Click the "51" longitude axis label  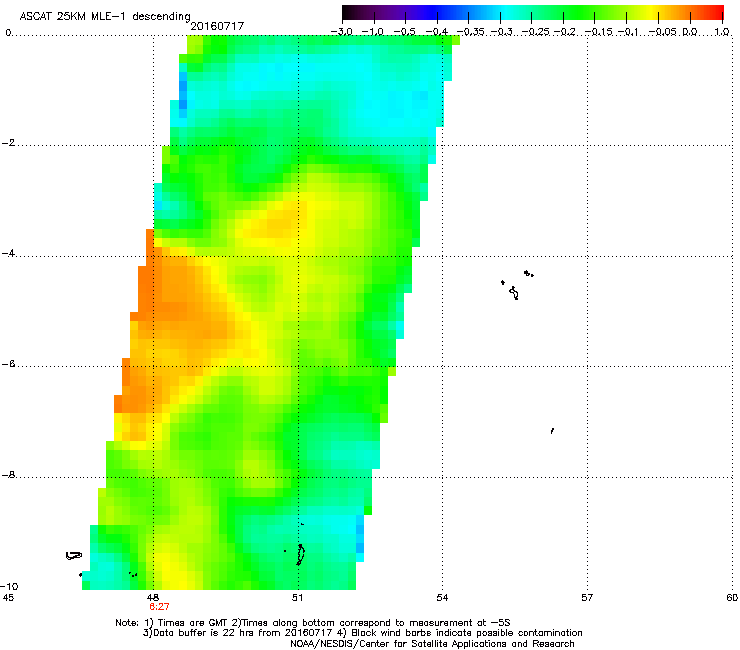(297, 598)
